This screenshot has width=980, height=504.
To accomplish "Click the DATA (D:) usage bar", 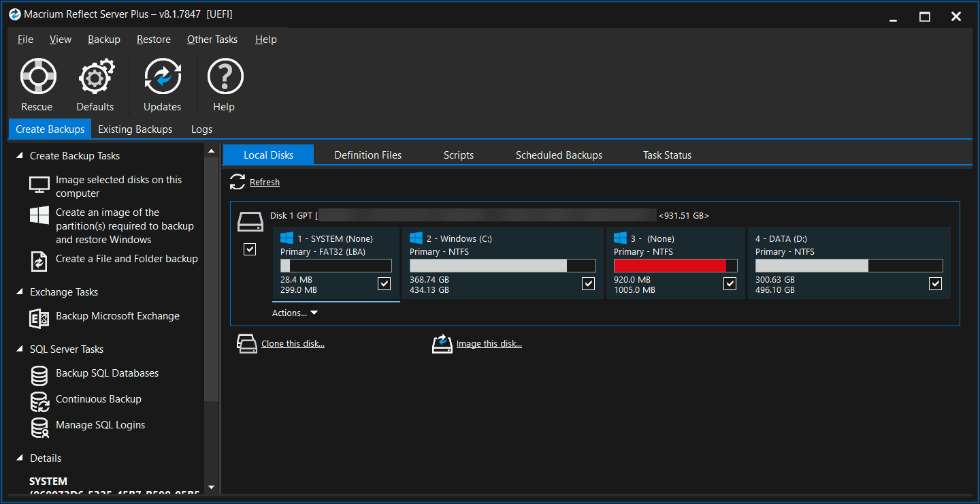I will pos(849,266).
